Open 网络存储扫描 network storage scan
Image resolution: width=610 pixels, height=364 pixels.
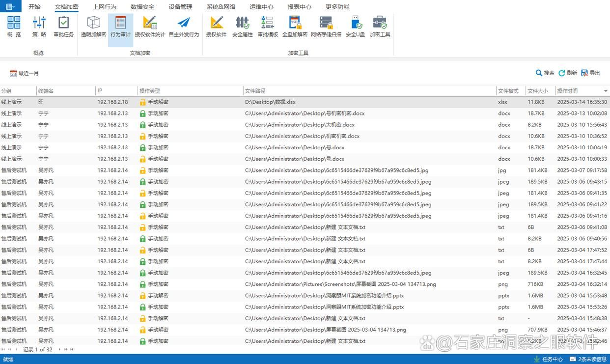tap(326, 27)
